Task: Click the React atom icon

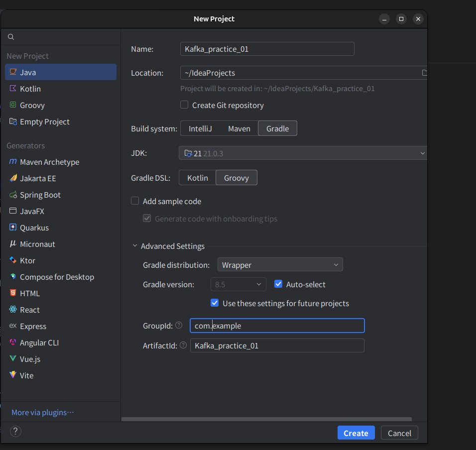Action: click(13, 309)
